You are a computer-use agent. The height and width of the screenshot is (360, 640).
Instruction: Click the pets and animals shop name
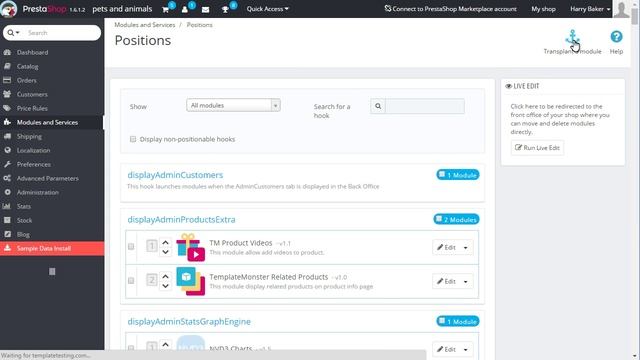(122, 9)
